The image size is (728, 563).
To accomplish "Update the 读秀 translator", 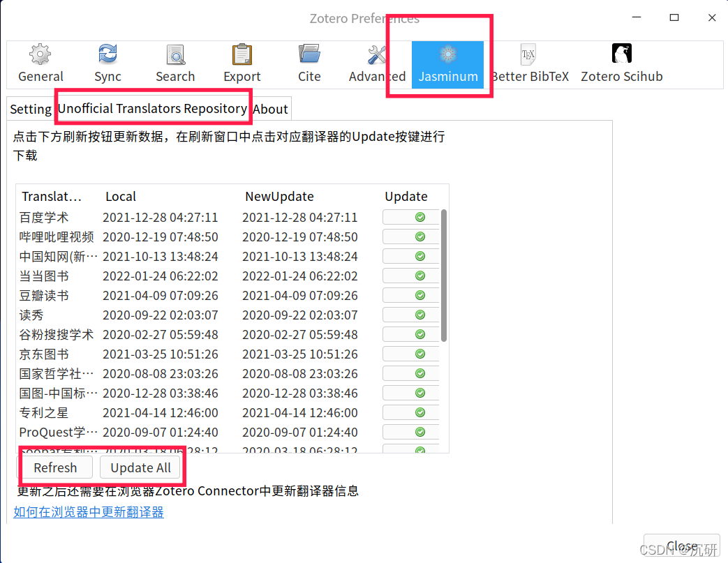I will (410, 315).
